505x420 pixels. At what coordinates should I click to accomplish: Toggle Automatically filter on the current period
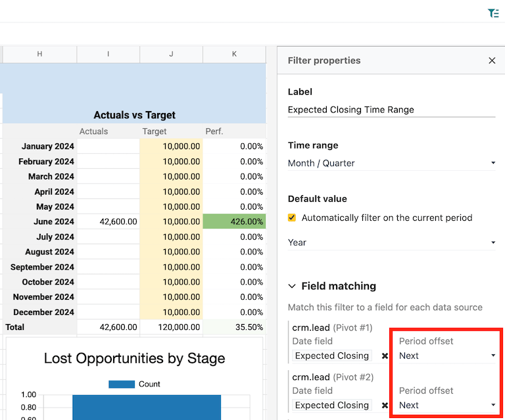[293, 218]
